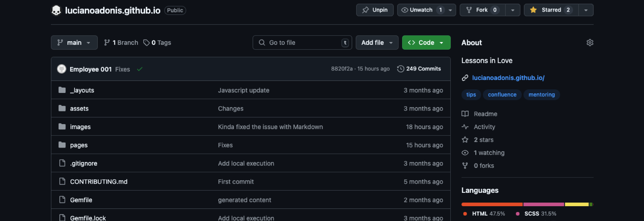The image size is (644, 221).
Task: Click the pink SCSS segment of language bar
Action: click(x=544, y=204)
